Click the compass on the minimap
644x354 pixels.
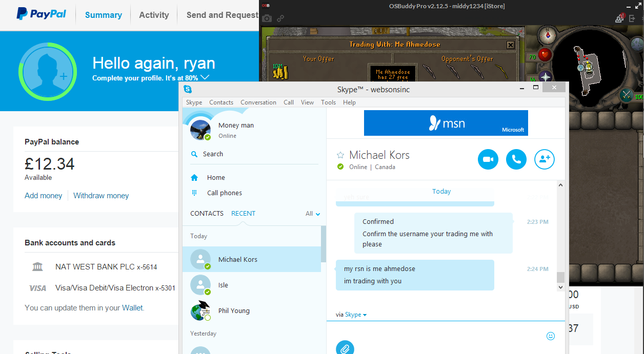click(x=548, y=35)
